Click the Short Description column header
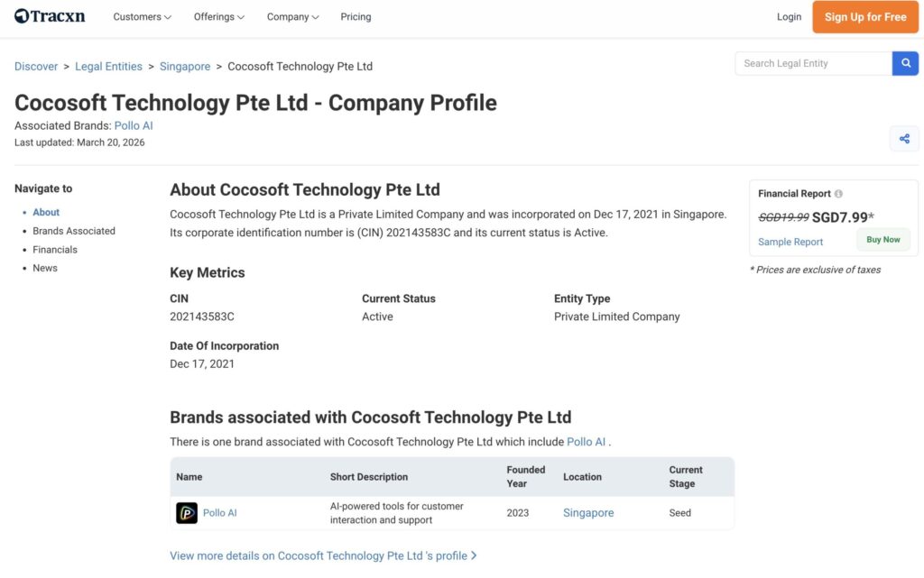Image resolution: width=924 pixels, height=578 pixels. [369, 477]
